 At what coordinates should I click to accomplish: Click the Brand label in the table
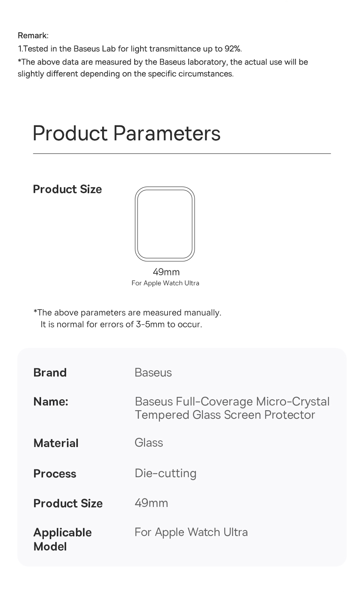click(50, 372)
